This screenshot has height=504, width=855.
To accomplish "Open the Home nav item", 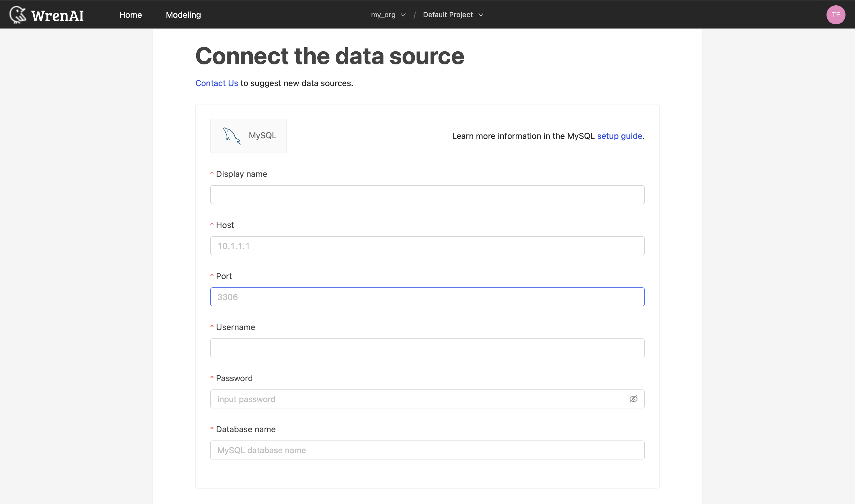I will pyautogui.click(x=130, y=15).
